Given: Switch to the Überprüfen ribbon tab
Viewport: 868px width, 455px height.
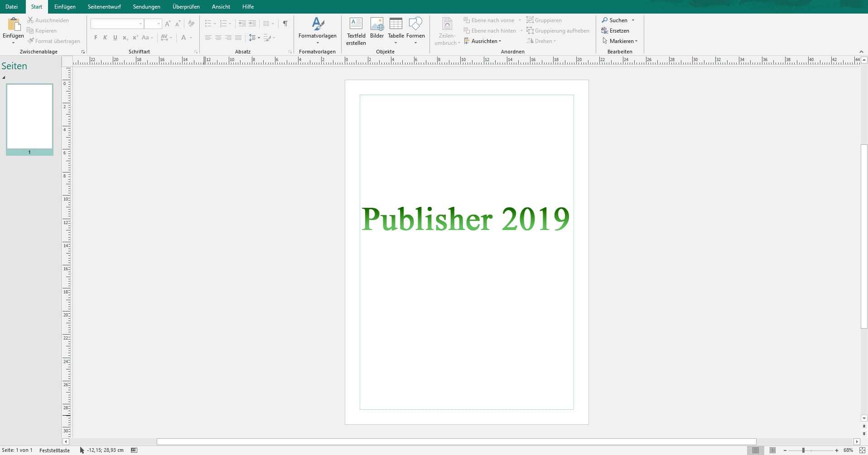Looking at the screenshot, I should coord(186,7).
